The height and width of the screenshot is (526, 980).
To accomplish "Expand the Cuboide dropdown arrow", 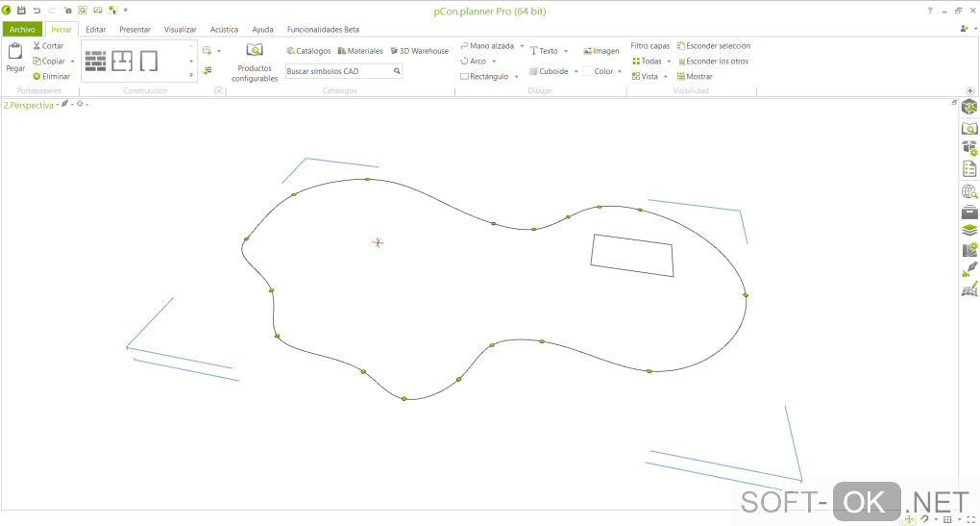I will tap(576, 71).
